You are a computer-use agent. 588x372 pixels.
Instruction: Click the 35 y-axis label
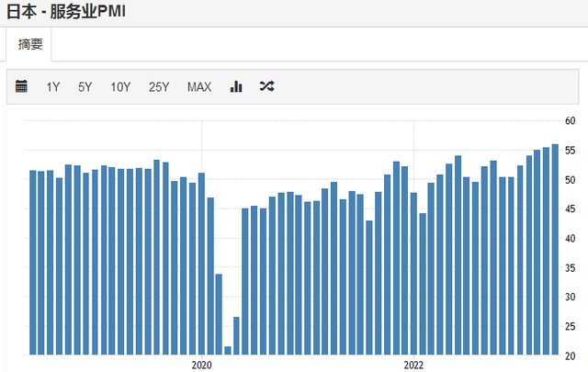tap(570, 268)
